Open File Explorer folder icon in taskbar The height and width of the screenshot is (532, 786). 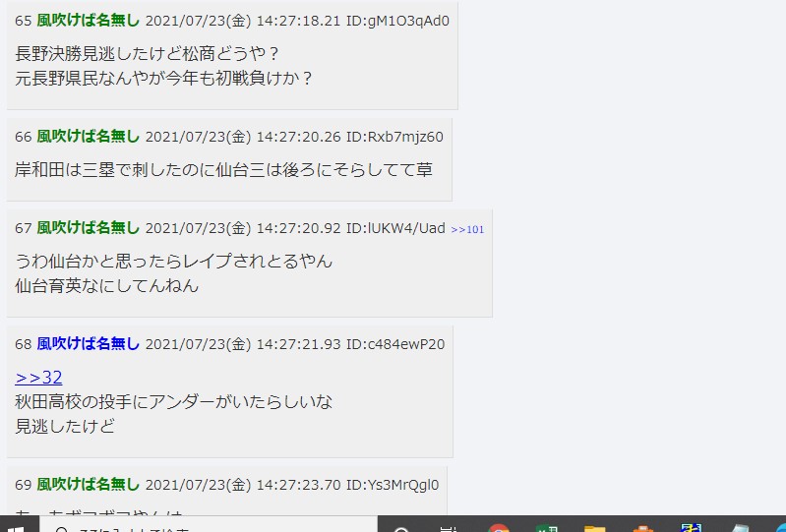pyautogui.click(x=595, y=528)
